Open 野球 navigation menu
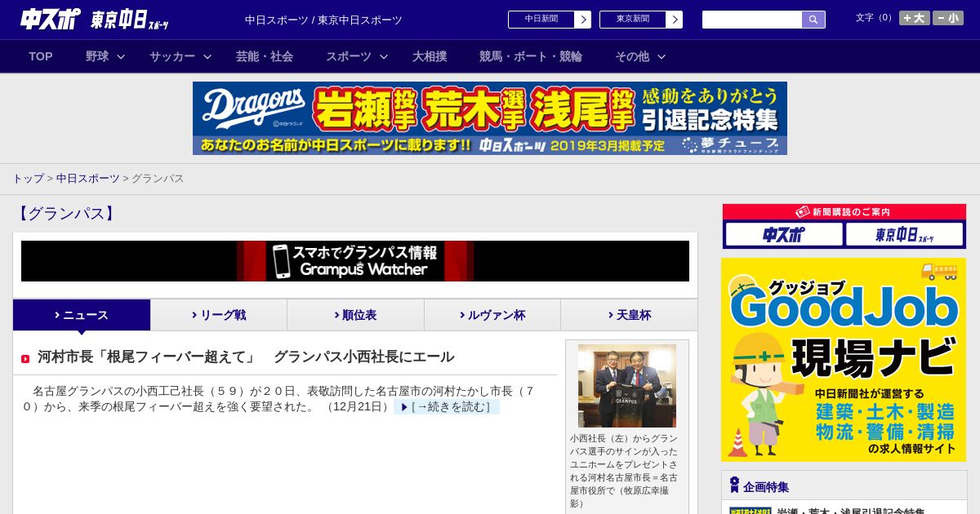The width and height of the screenshot is (980, 514). [97, 56]
